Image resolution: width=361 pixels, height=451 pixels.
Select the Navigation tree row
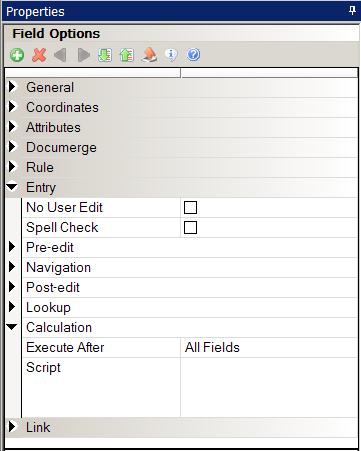[189, 267]
